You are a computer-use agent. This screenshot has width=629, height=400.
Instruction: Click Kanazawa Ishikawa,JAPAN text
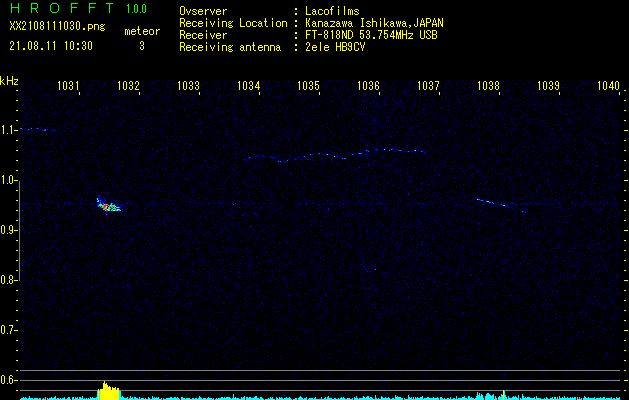point(374,23)
